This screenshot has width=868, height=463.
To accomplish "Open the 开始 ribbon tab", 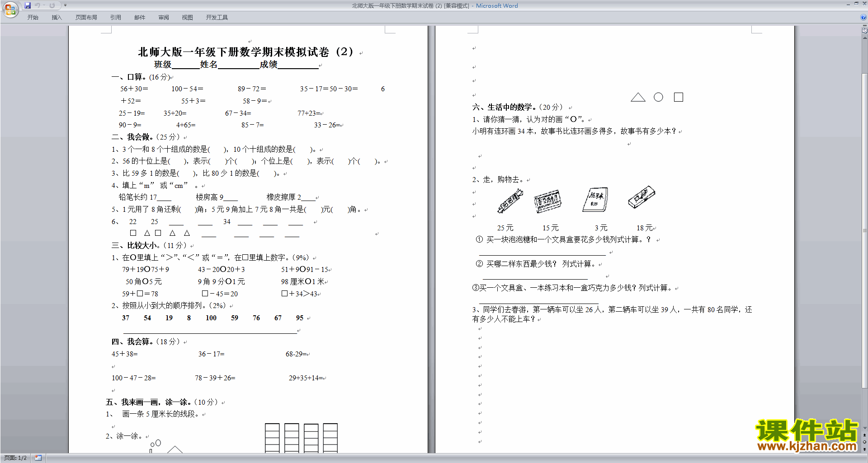I will click(x=33, y=18).
